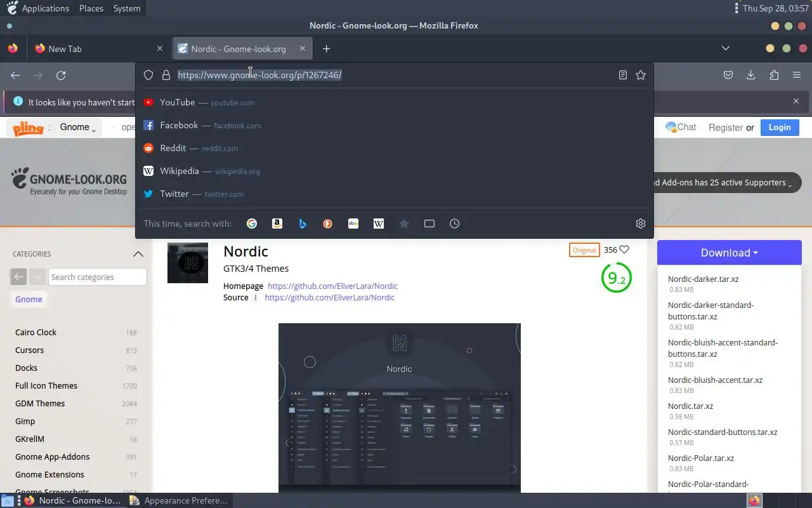Click Nordic product avatar thumbnail
The height and width of the screenshot is (508, 812).
click(188, 263)
